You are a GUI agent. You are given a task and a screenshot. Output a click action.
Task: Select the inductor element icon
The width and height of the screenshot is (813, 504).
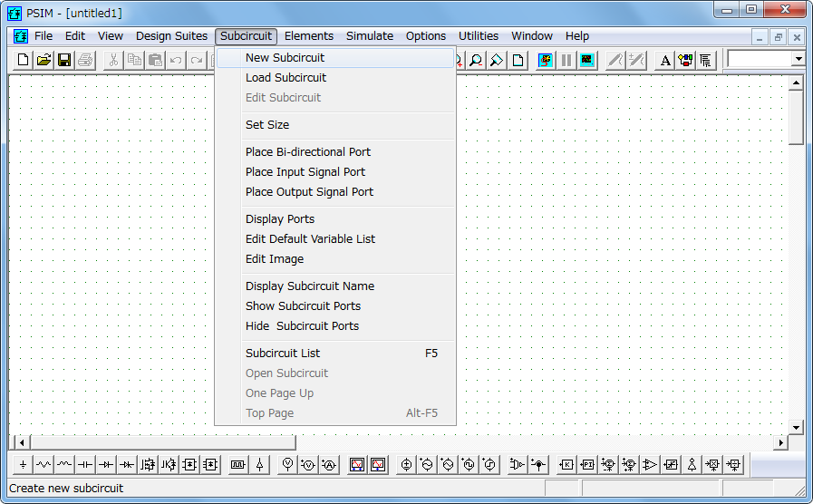64,465
